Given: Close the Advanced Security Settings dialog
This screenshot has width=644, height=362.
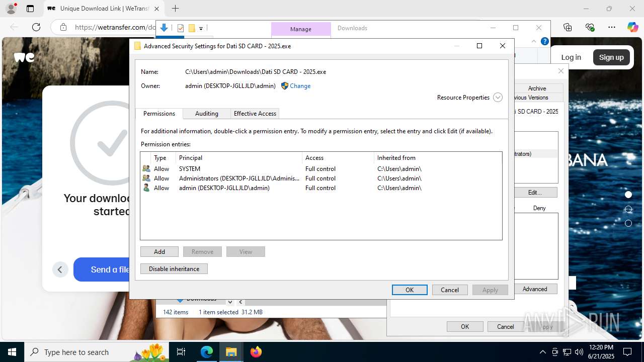Looking at the screenshot, I should (x=502, y=46).
